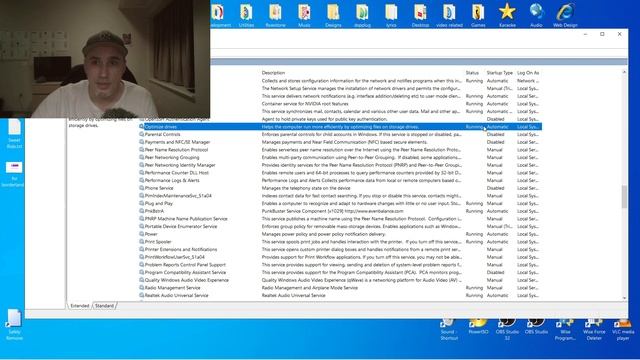Select the Sweet Ride.txt desktop file
The image size is (640, 360).
[x=14, y=133]
